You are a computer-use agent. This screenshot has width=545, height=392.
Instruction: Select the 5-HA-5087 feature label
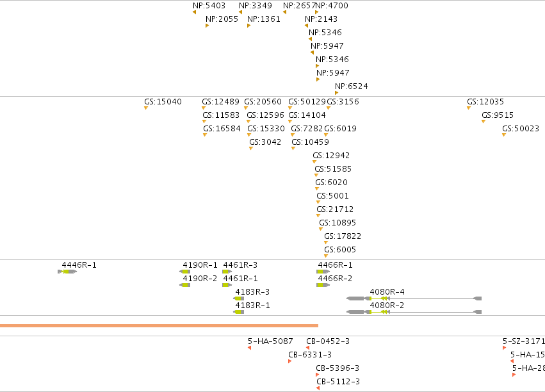coord(270,341)
